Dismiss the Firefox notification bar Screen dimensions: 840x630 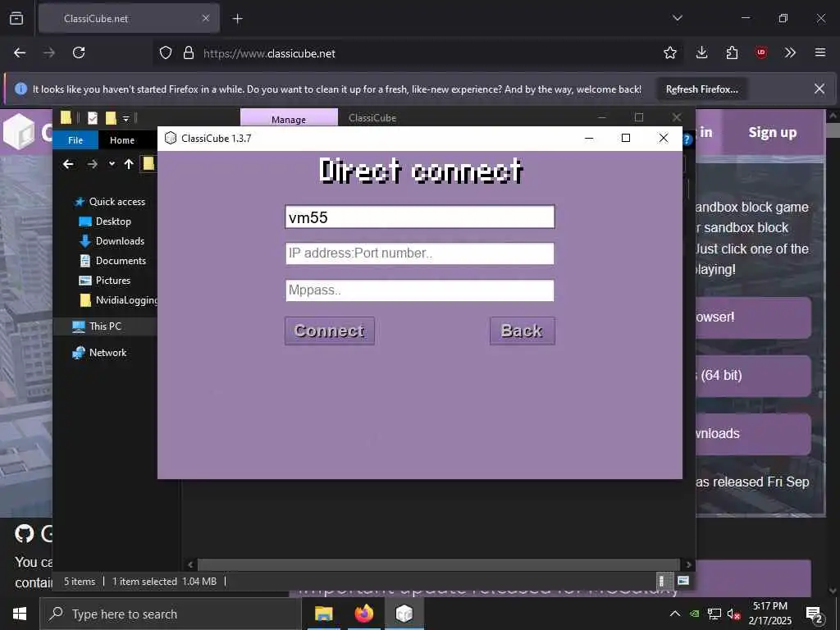[819, 89]
